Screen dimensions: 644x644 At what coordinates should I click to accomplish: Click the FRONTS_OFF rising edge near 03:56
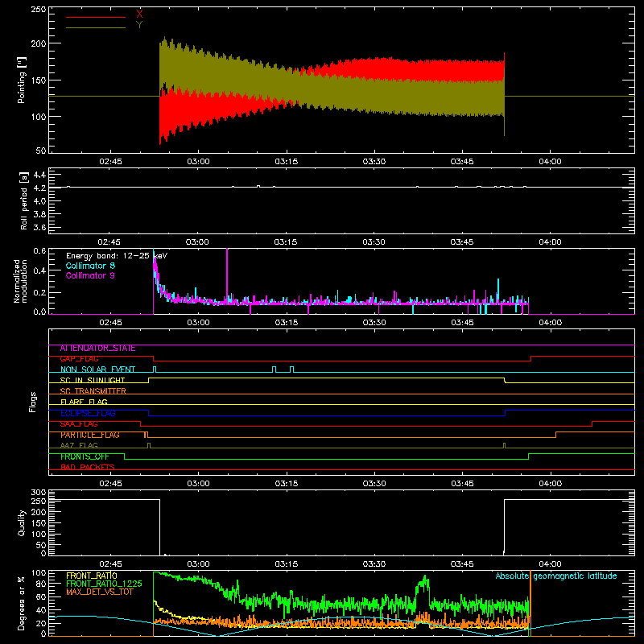point(528,456)
